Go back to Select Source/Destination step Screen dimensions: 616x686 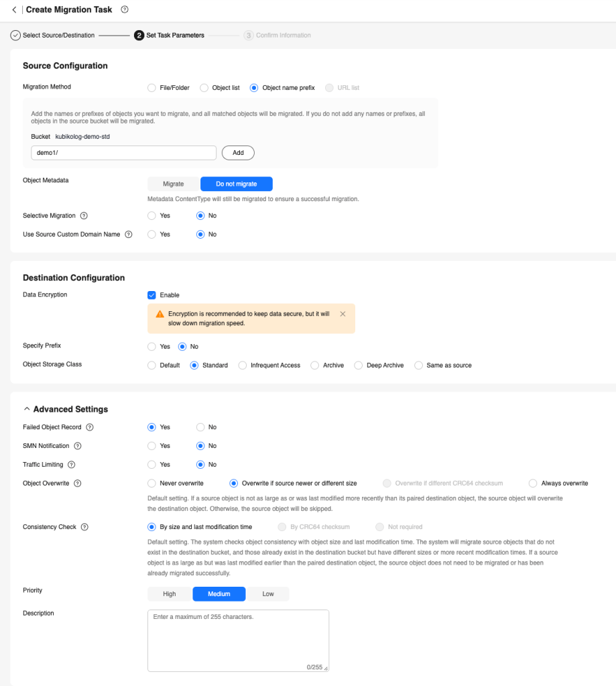(x=54, y=35)
